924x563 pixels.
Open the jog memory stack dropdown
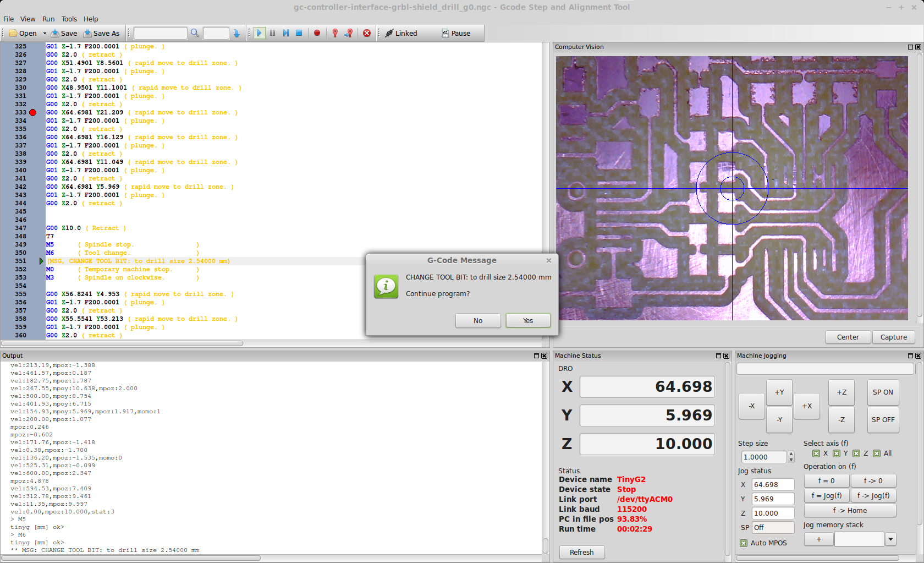point(890,539)
